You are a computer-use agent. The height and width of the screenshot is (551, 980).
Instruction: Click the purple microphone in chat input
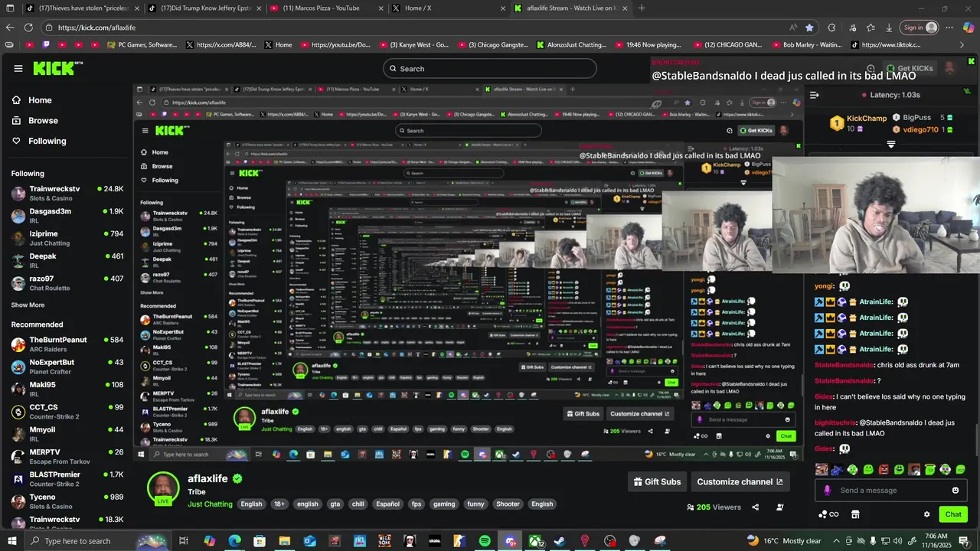(x=827, y=491)
